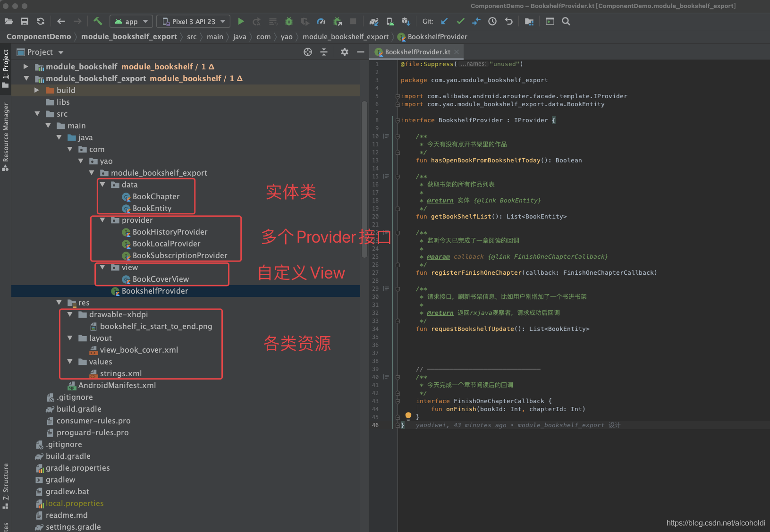Image resolution: width=770 pixels, height=532 pixels.
Task: Click the project tree vertical scrollbar
Action: click(364, 179)
